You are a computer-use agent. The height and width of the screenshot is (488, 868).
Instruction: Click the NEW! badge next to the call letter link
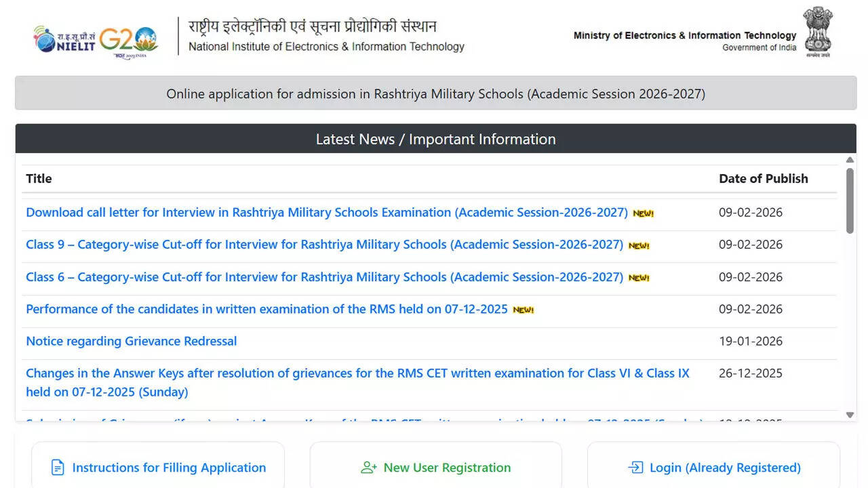(x=642, y=212)
